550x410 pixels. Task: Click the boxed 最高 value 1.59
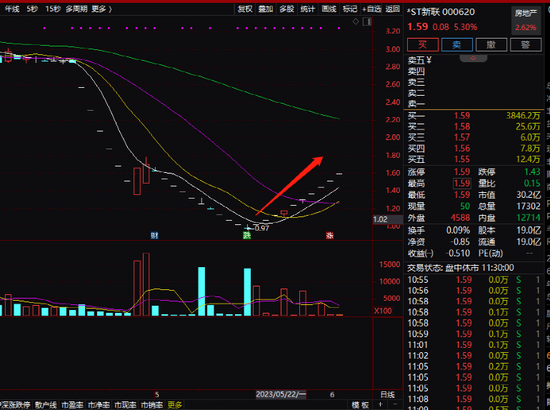pos(462,183)
